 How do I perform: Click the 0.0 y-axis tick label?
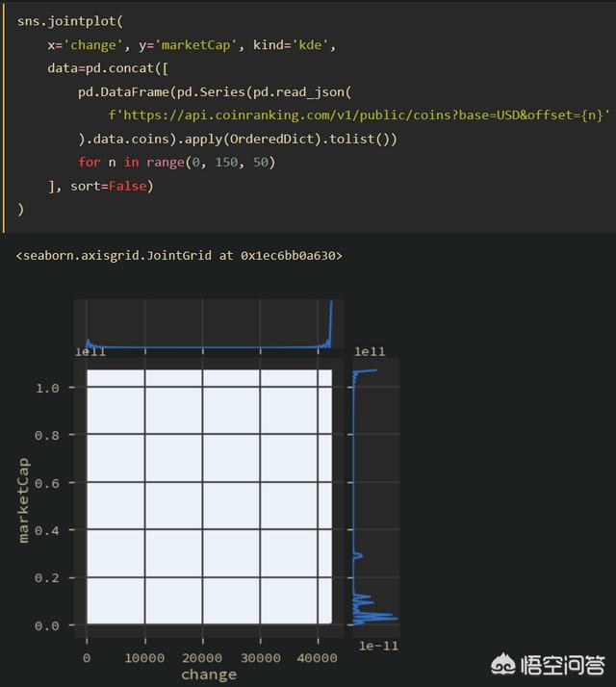(47, 625)
